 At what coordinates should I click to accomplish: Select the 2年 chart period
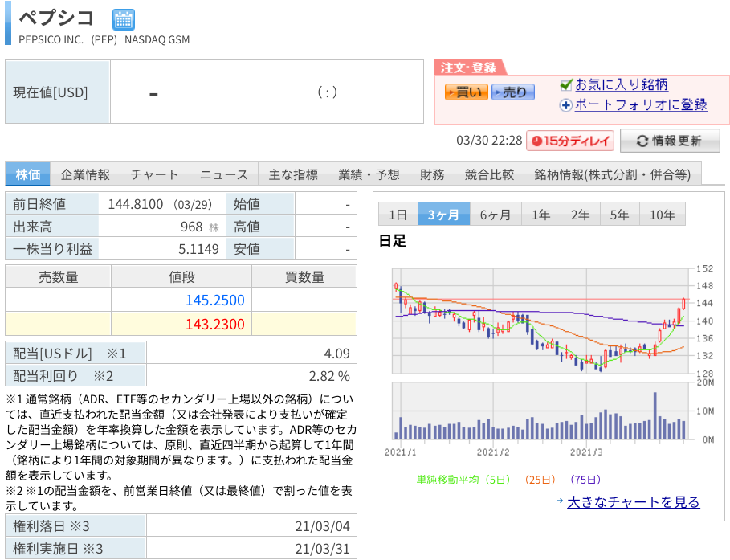coord(580,215)
